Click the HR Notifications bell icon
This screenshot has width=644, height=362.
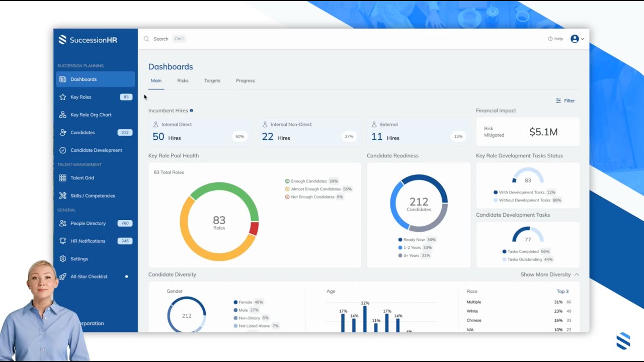tap(62, 241)
